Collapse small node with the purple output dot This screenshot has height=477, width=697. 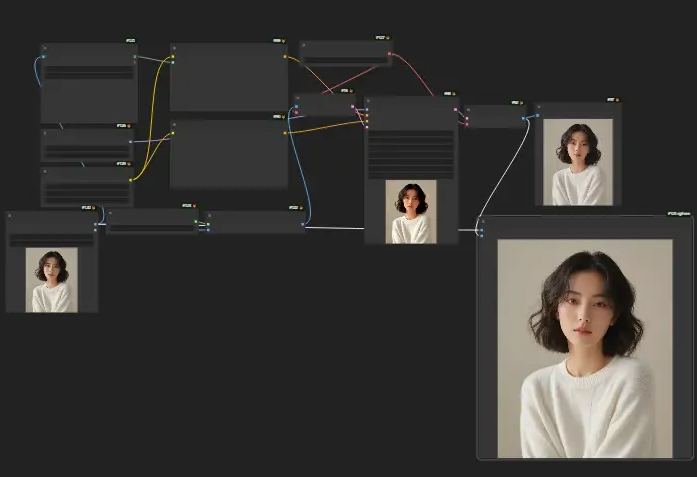click(298, 98)
